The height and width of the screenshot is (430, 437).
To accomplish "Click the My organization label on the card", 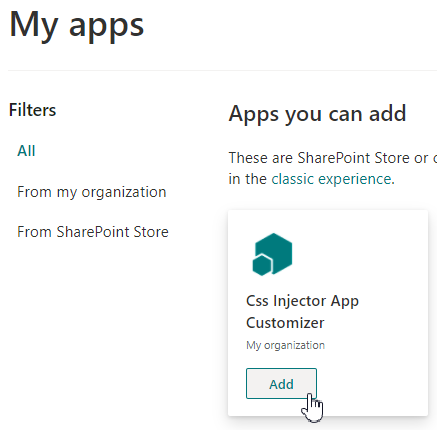I will coord(285,345).
